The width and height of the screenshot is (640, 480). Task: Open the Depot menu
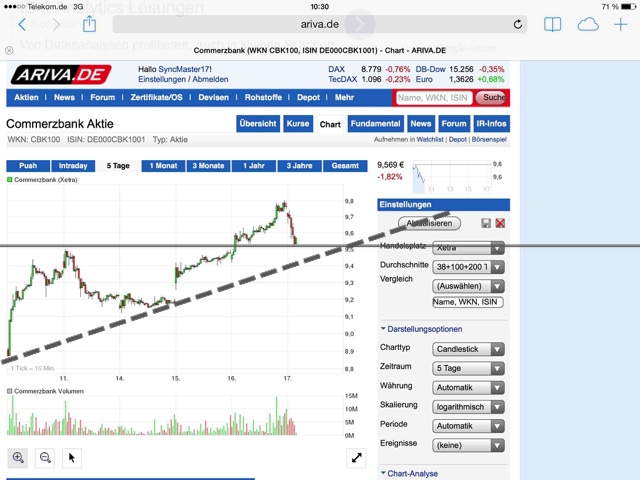pyautogui.click(x=308, y=98)
